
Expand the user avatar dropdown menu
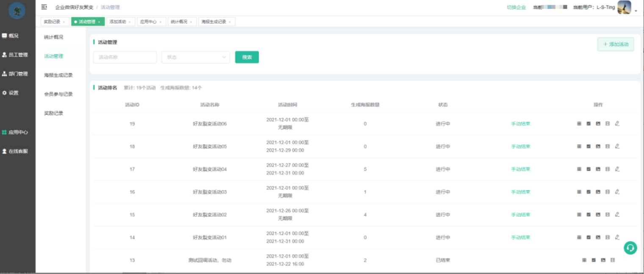(636, 11)
